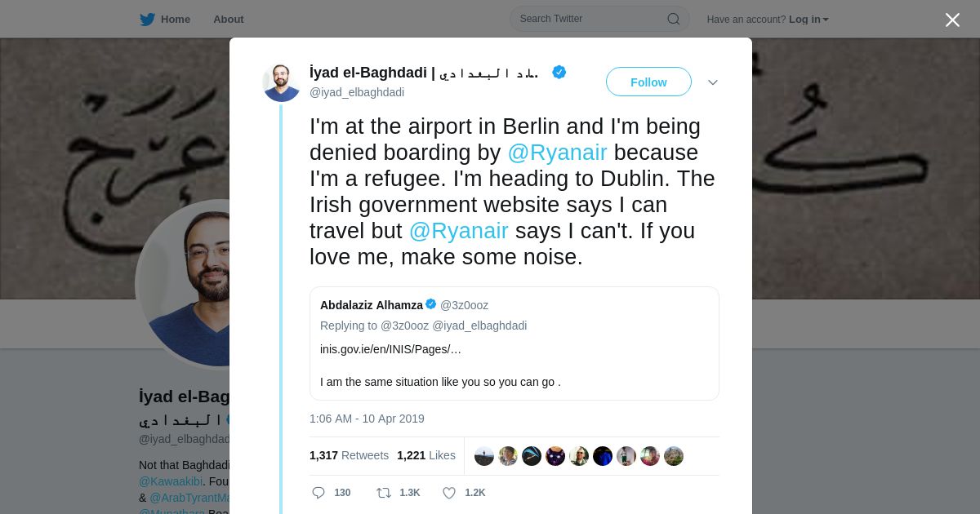Click the reply speech bubble icon

click(318, 493)
